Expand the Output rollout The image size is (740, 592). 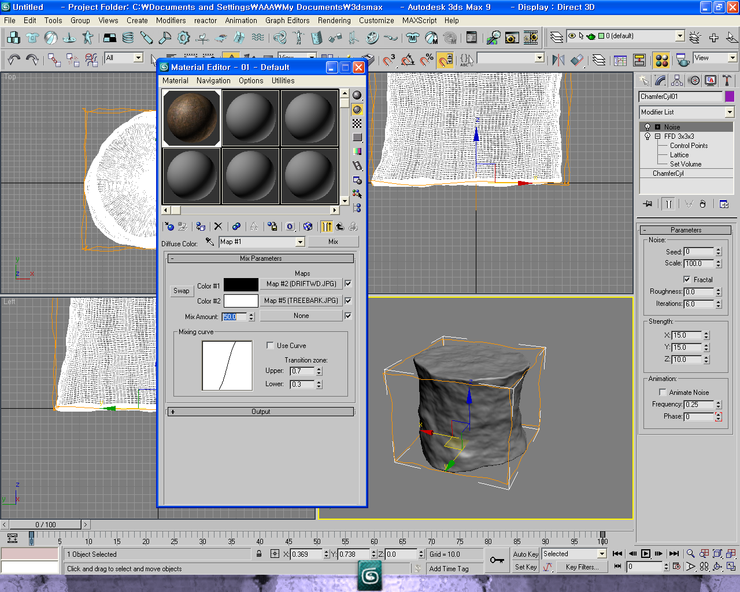(261, 412)
